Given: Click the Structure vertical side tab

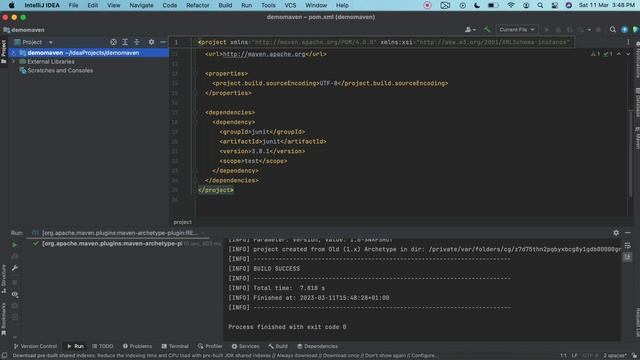Looking at the screenshot, I should tap(4, 279).
